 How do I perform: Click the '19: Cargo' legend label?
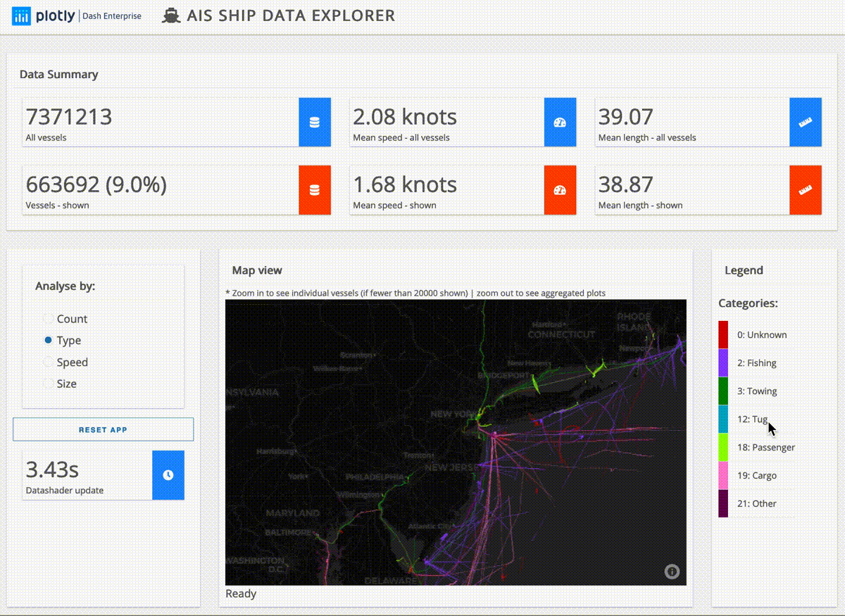pyautogui.click(x=757, y=476)
